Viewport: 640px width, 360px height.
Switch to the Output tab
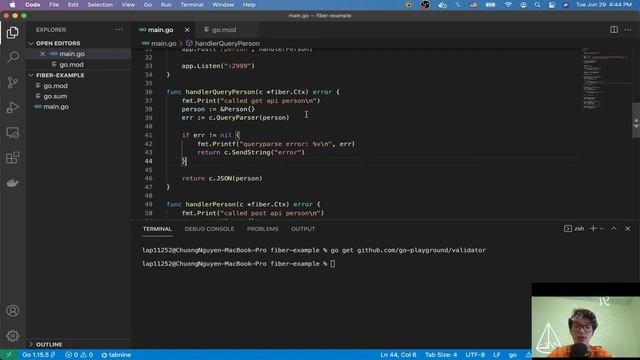click(x=303, y=229)
